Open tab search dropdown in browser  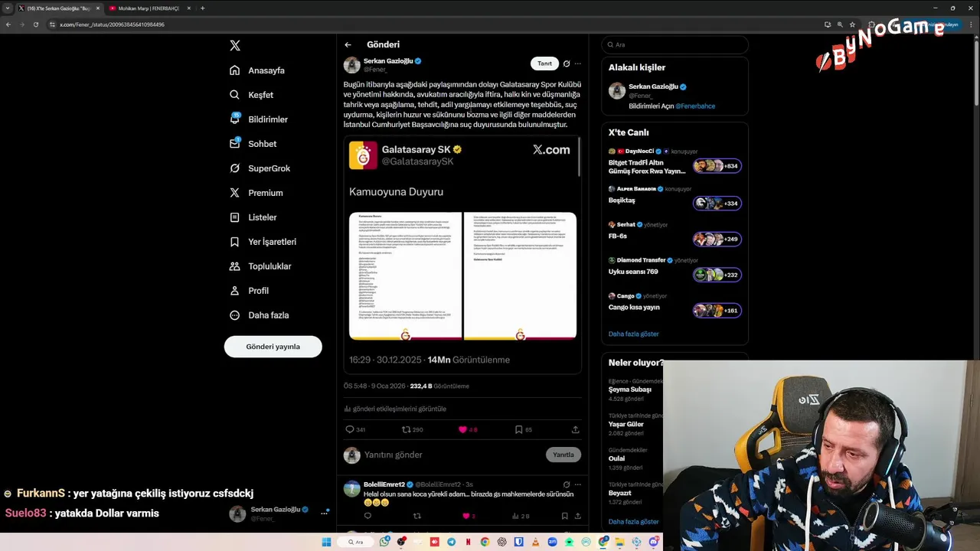[8, 8]
